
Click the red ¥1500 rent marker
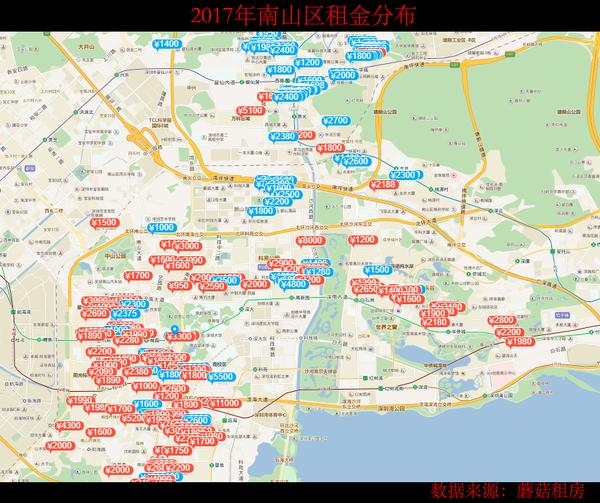point(105,223)
